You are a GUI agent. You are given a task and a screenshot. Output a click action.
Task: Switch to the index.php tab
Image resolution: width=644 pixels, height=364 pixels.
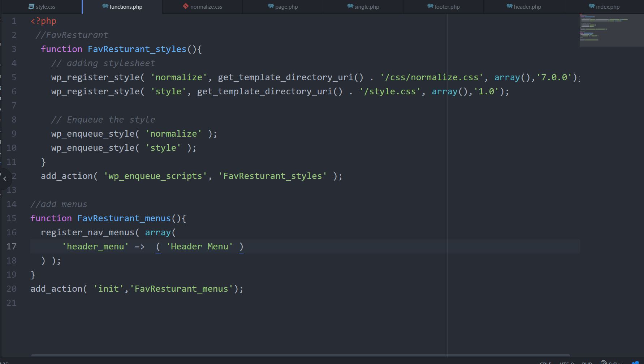[x=604, y=7]
